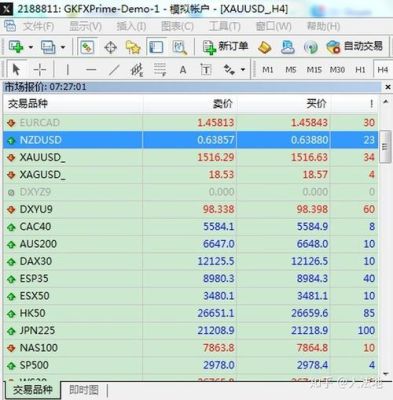Select the arrow cursor tool
The width and height of the screenshot is (393, 400).
pos(16,70)
